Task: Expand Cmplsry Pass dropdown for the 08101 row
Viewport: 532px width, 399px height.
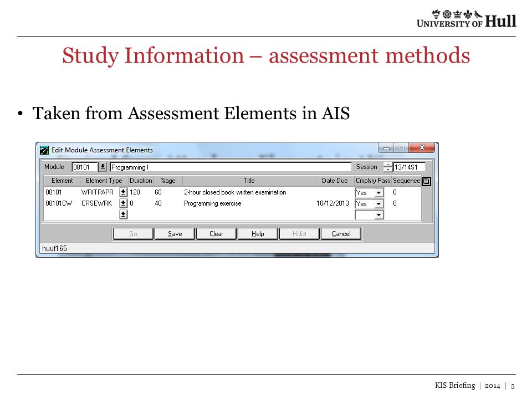Action: (378, 193)
